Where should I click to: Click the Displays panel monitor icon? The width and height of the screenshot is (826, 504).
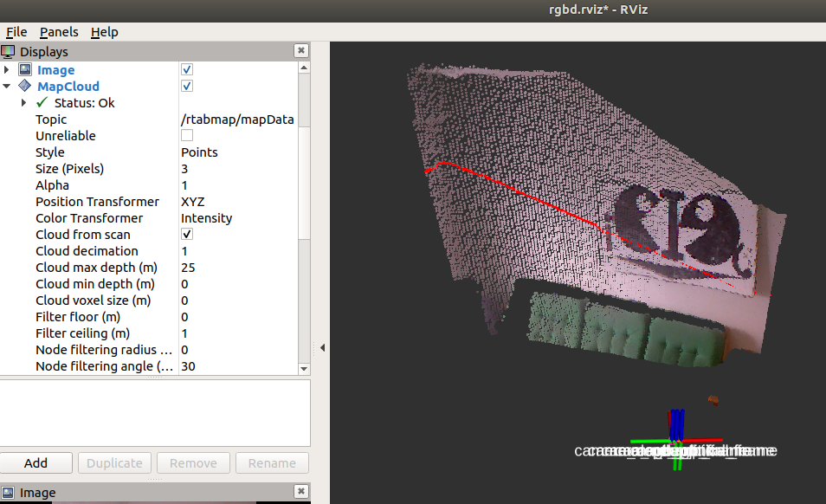pyautogui.click(x=8, y=52)
